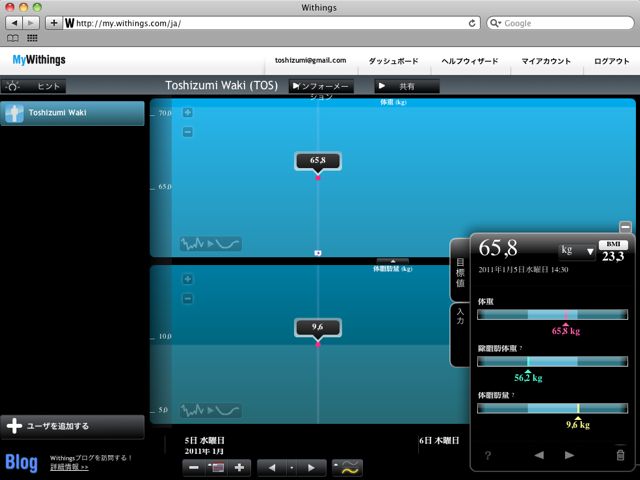This screenshot has width=640, height=480.
Task: Center the timeline with the dot button
Action: [x=291, y=468]
